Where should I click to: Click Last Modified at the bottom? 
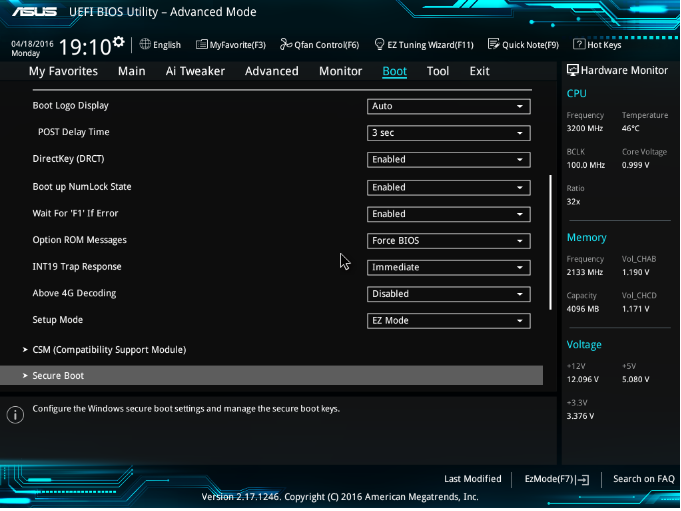pyautogui.click(x=473, y=479)
